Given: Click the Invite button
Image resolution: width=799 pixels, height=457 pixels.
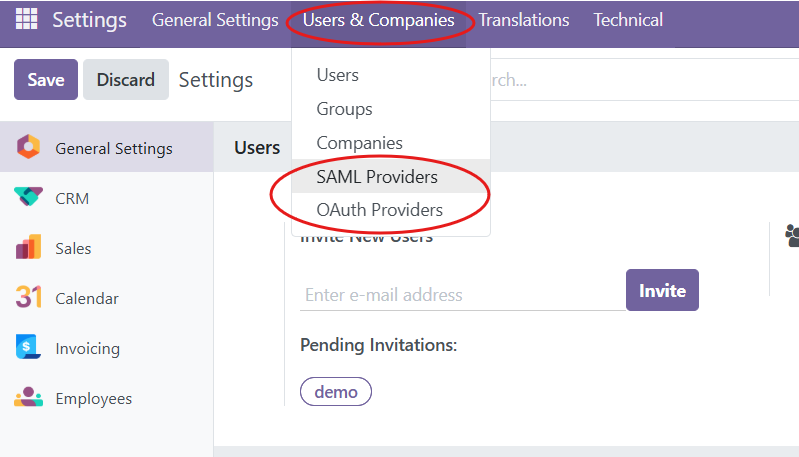Looking at the screenshot, I should 662,291.
